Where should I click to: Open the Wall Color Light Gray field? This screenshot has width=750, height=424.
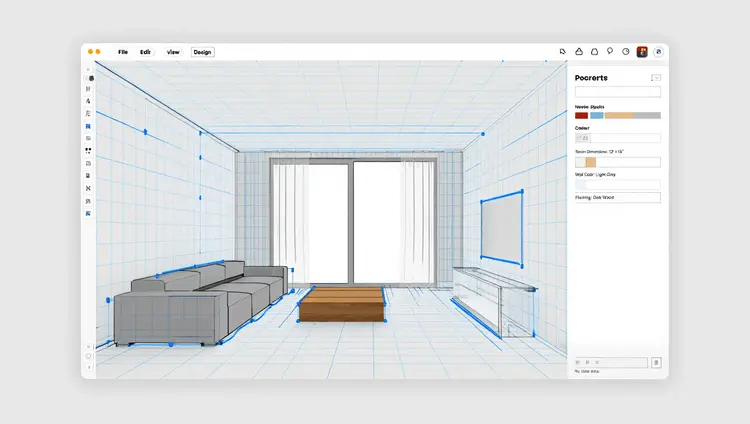click(x=617, y=185)
